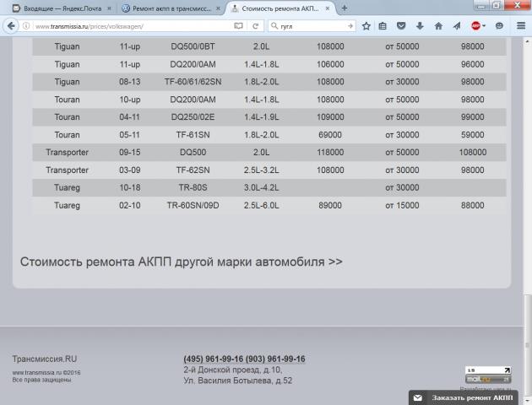This screenshot has height=405, width=532.
Task: Switch to Входящие — Яндекс.Почта tab
Action: (62, 8)
